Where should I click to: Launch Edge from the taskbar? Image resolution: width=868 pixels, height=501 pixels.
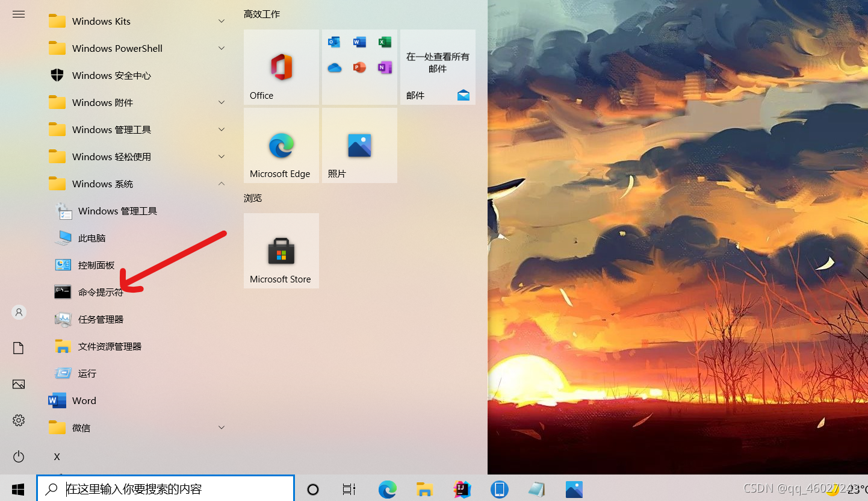[388, 489]
